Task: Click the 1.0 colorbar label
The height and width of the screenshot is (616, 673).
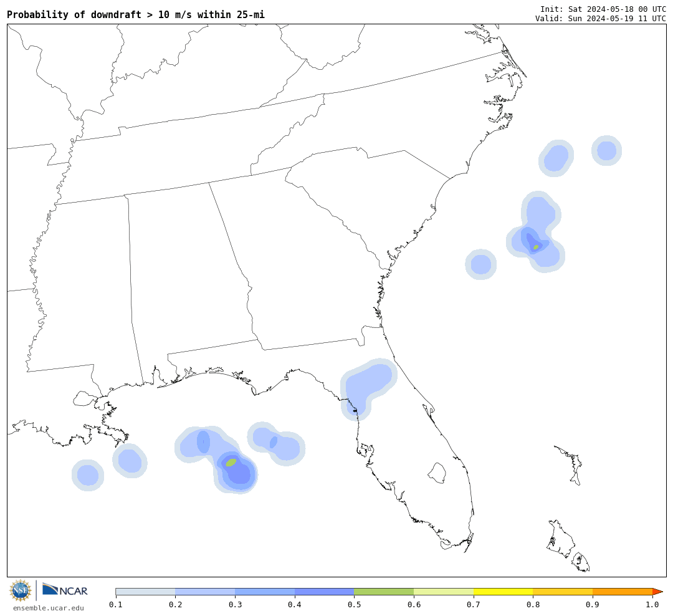Action: pos(652,605)
